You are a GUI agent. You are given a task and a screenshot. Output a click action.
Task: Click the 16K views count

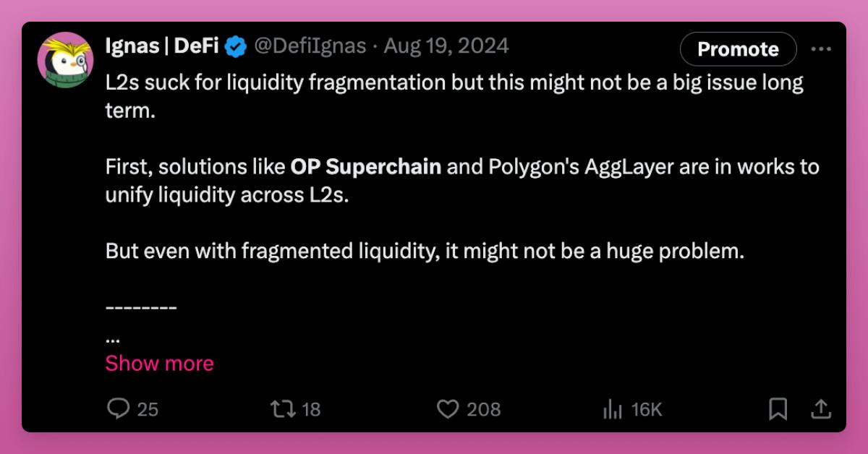(x=647, y=410)
